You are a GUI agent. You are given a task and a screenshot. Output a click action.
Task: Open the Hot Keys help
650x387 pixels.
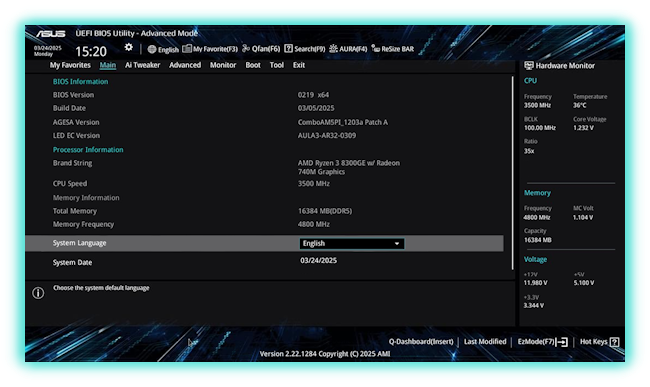(x=599, y=342)
